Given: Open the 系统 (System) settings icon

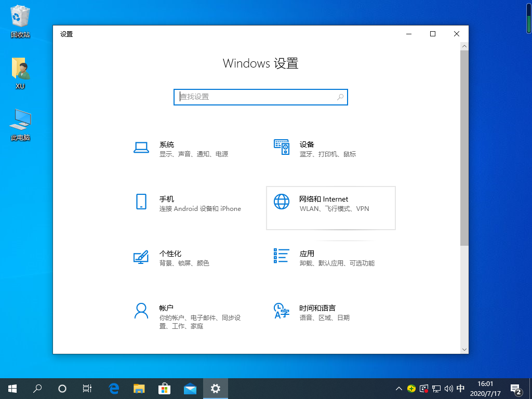Looking at the screenshot, I should (x=141, y=148).
